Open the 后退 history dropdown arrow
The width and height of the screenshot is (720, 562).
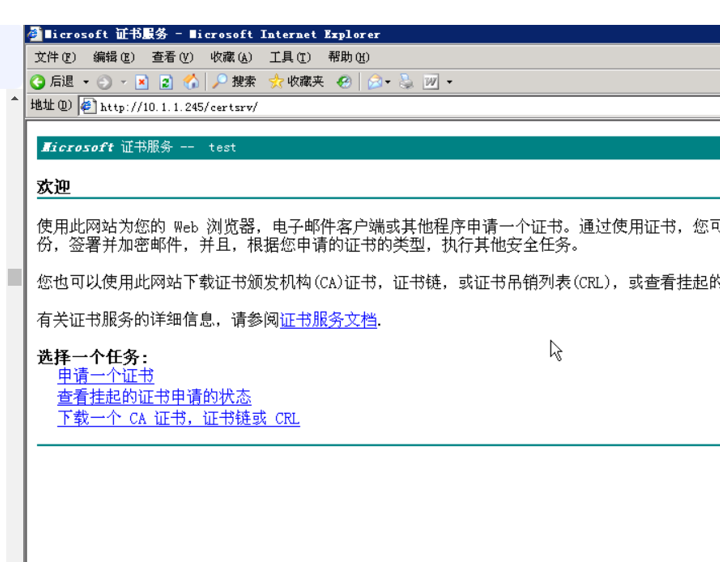[86, 82]
